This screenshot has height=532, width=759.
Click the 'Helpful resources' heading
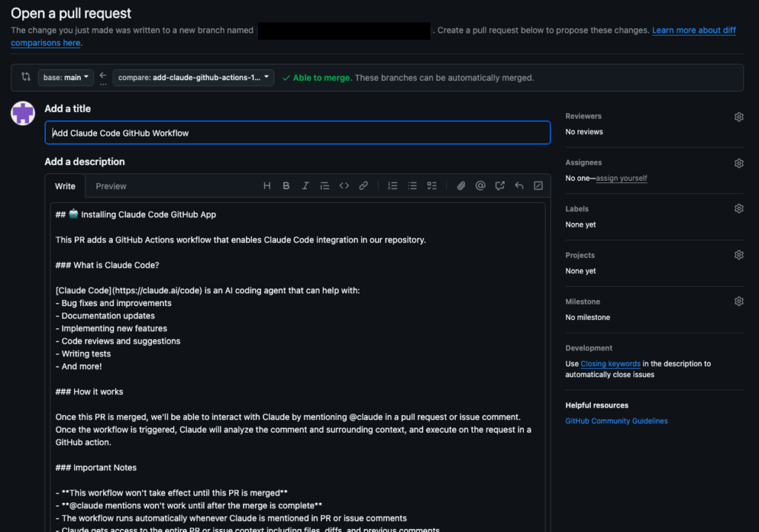click(597, 405)
